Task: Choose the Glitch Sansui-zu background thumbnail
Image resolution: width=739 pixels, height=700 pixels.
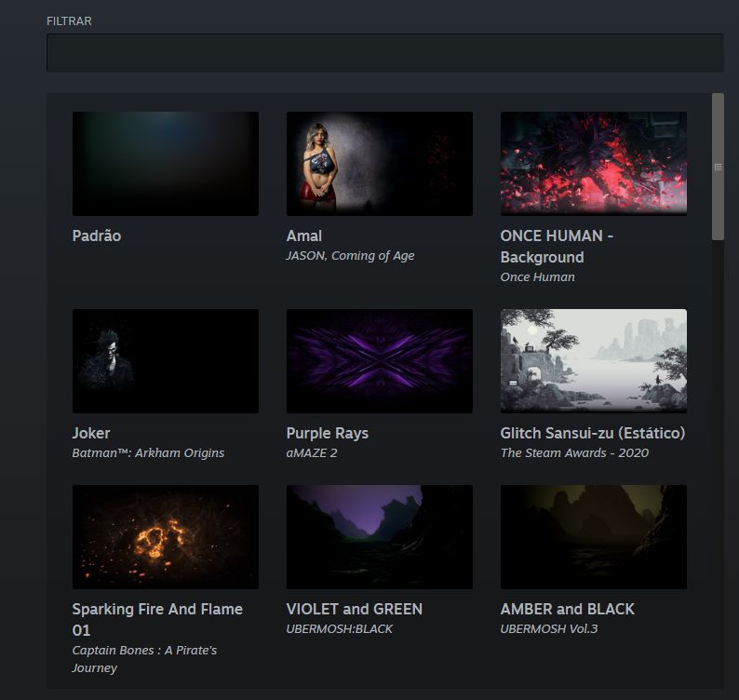Action: [x=594, y=361]
